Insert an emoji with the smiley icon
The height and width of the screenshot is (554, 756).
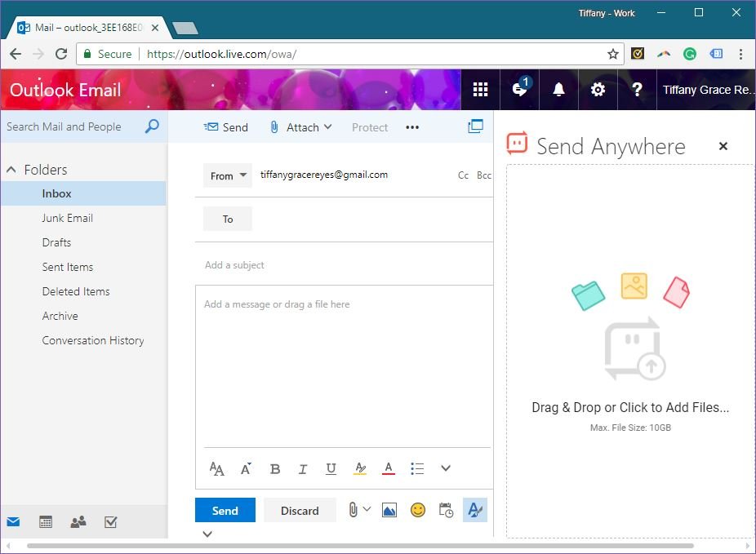pyautogui.click(x=417, y=510)
